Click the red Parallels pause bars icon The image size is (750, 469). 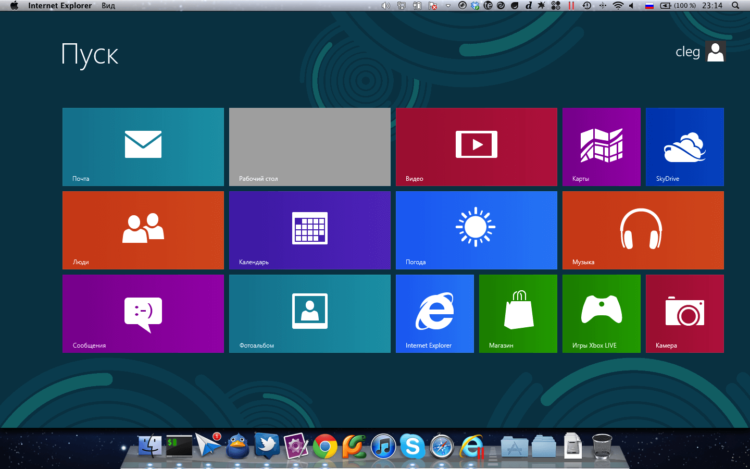(571, 6)
